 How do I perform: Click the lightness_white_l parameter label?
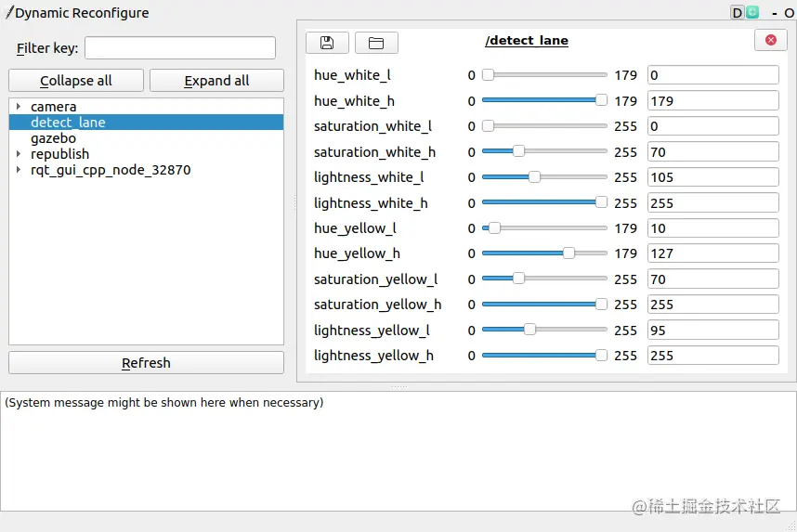[369, 177]
